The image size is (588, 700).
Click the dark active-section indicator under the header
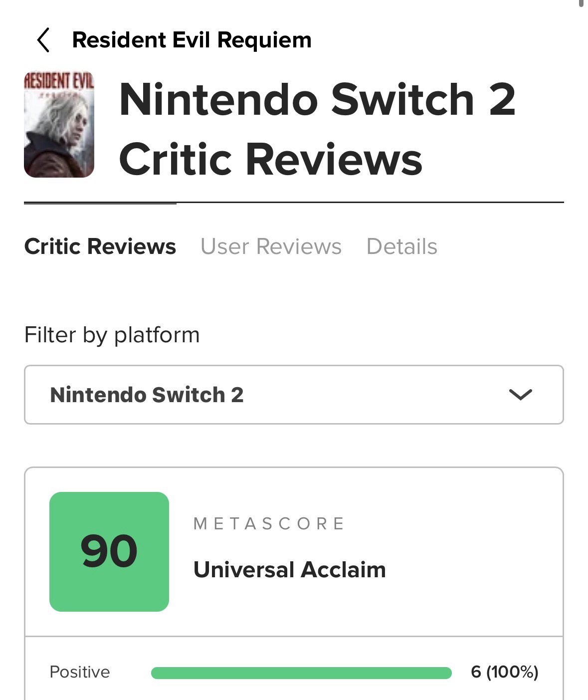[100, 203]
